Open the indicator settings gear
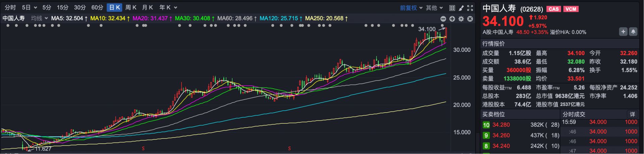This screenshot has width=644, height=154. coord(461,19)
